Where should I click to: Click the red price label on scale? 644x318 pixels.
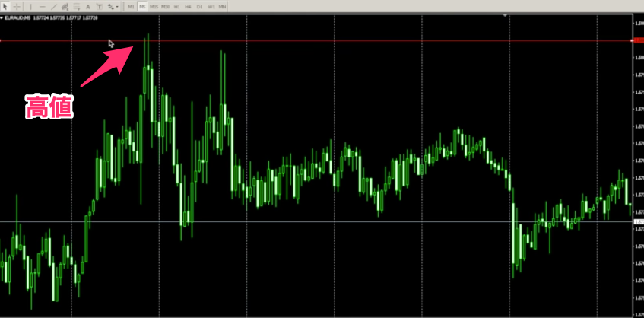tap(639, 40)
